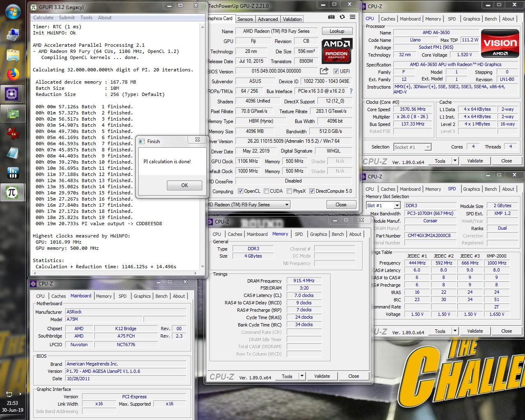Viewport: 525px width, 420px height.
Task: Open Caches tab in CPU-Z Mainboard window
Action: pos(58,296)
